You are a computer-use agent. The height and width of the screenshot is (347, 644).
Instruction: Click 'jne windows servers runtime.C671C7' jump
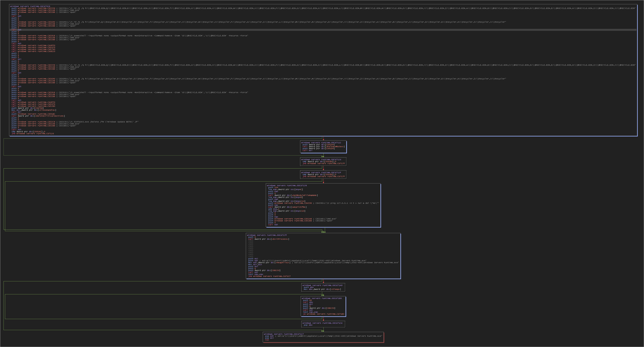[269, 276]
